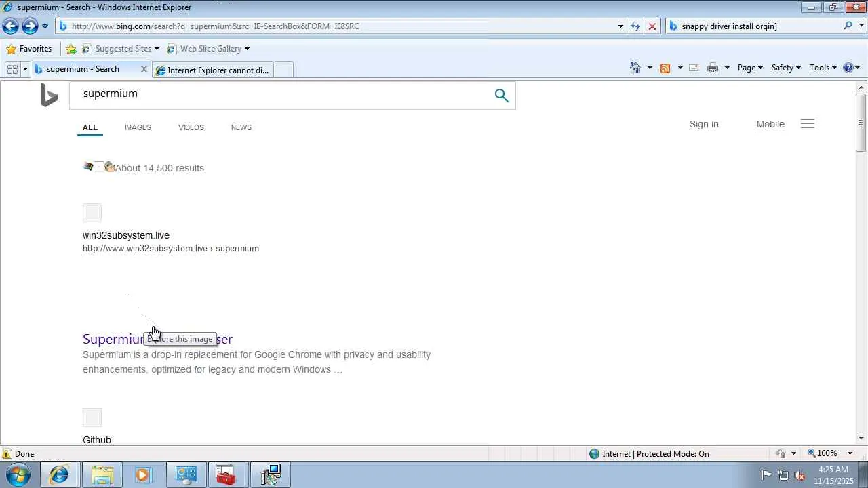Click the Github result site name
Viewport: 868px width, 488px height.
coord(97,440)
